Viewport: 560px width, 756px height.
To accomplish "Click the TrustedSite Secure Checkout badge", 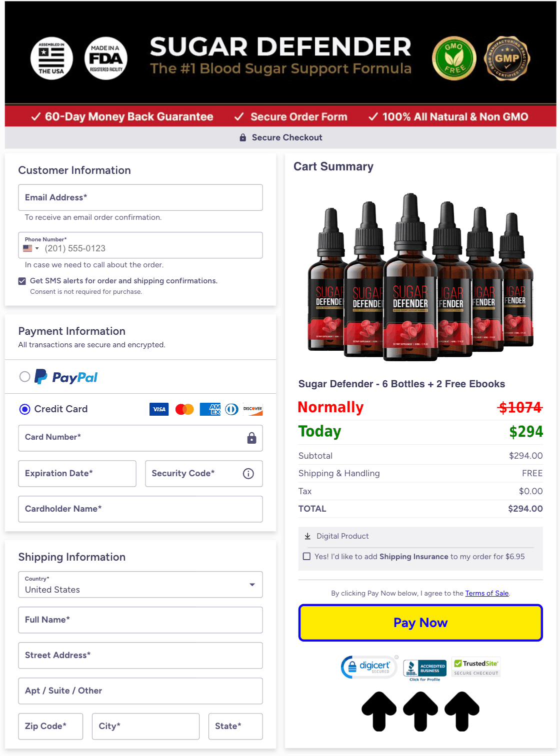I will 476,667.
